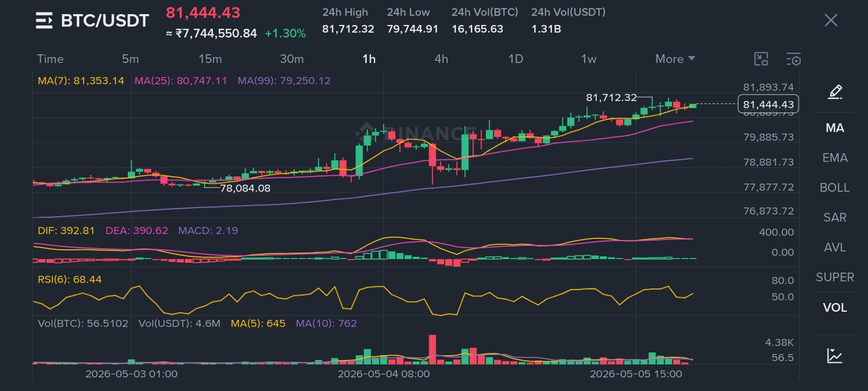Toggle the VOL indicator

pos(835,307)
